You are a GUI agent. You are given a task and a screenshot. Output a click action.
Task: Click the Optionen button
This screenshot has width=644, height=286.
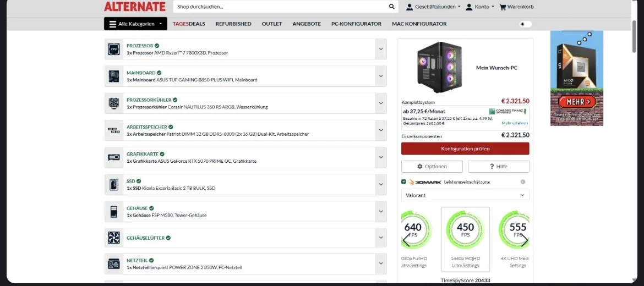point(432,166)
